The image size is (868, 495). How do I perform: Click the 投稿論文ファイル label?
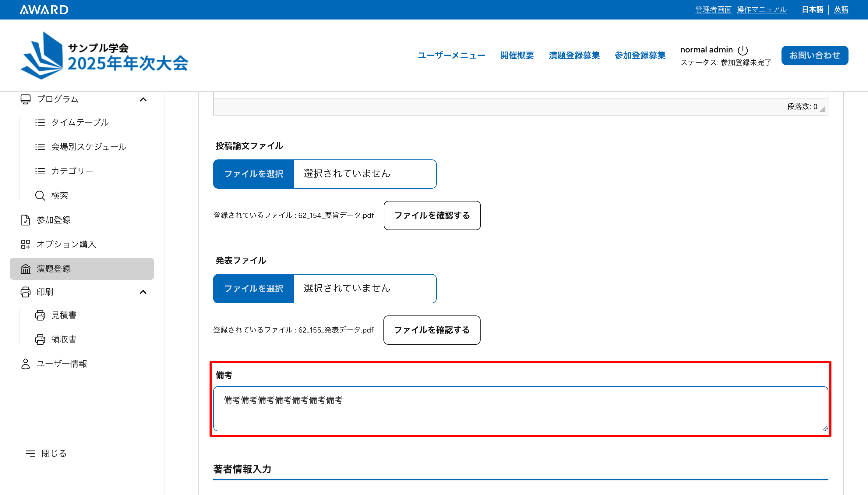(249, 146)
